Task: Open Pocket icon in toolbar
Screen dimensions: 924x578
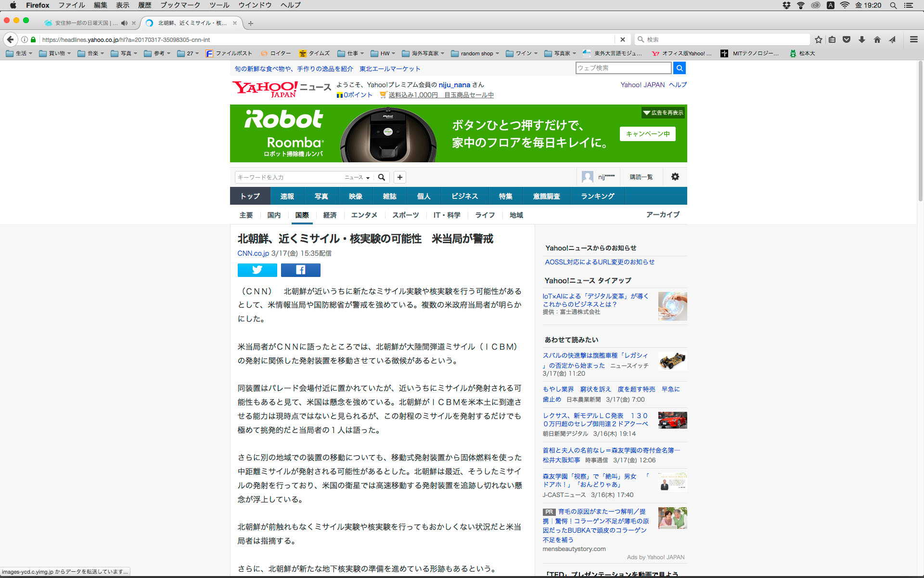Action: 847,39
